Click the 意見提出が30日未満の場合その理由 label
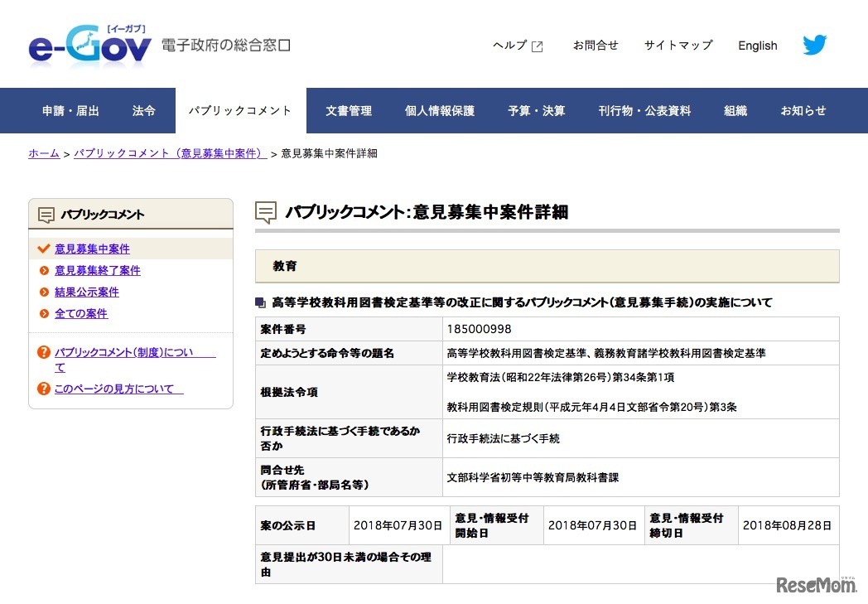 pos(346,565)
